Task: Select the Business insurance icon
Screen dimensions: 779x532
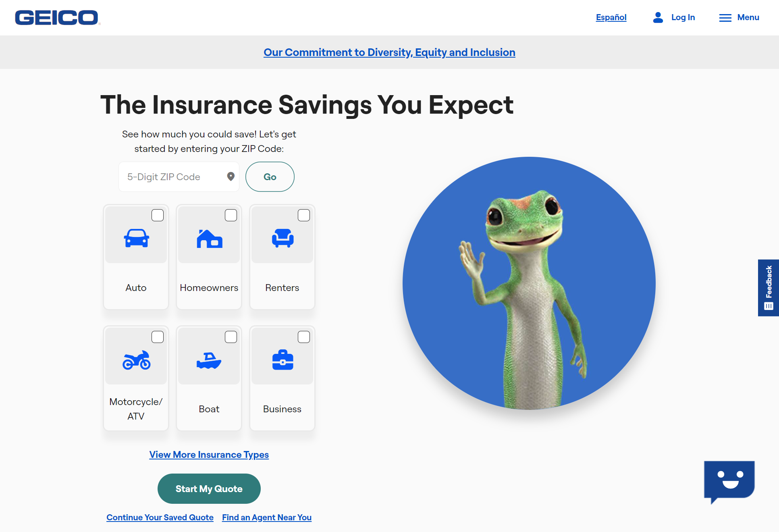Action: click(282, 359)
